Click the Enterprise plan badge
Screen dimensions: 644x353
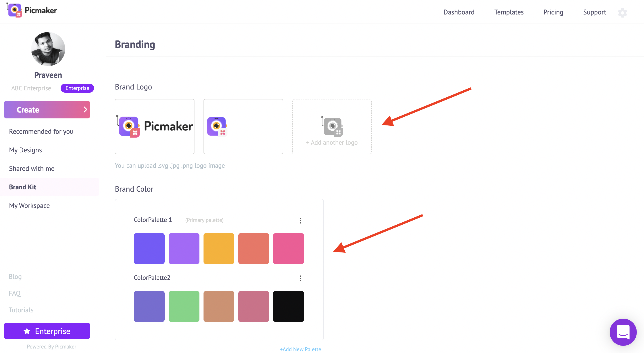(77, 88)
